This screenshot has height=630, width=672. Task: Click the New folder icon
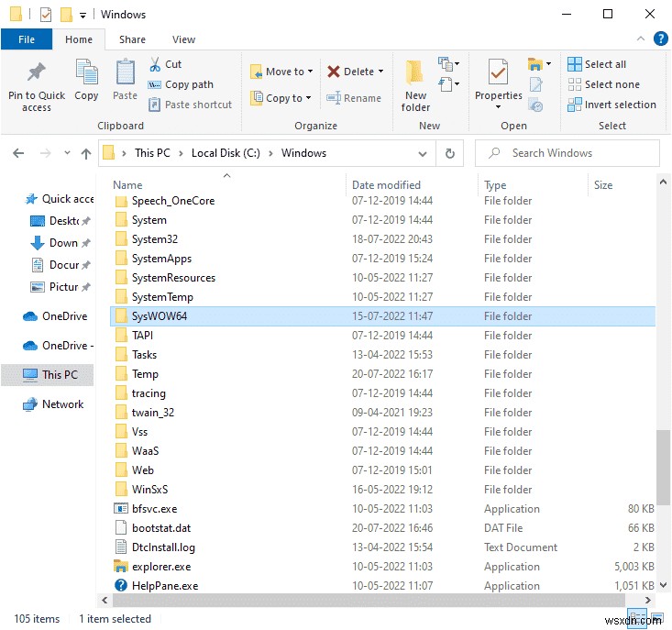415,72
